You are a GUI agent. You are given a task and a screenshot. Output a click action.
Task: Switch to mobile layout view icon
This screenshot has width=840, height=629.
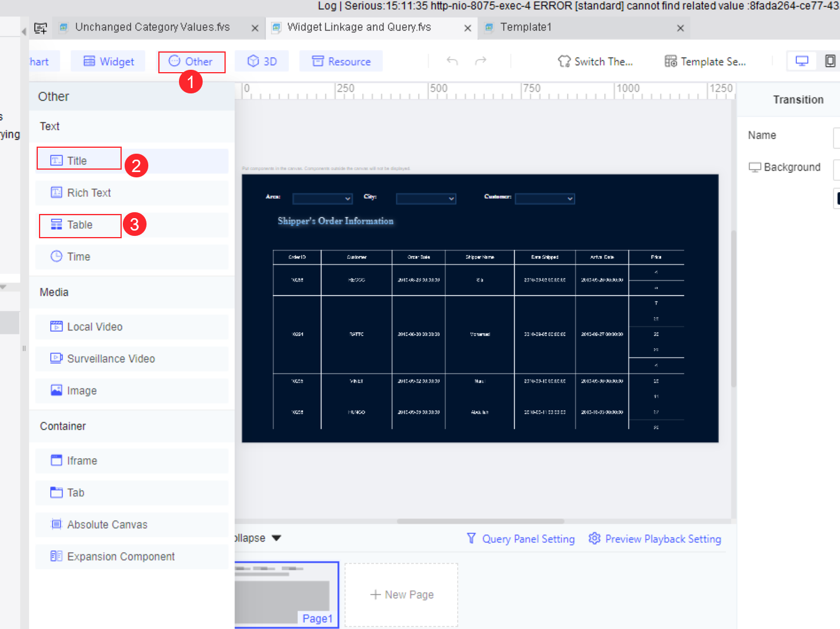[x=830, y=61]
